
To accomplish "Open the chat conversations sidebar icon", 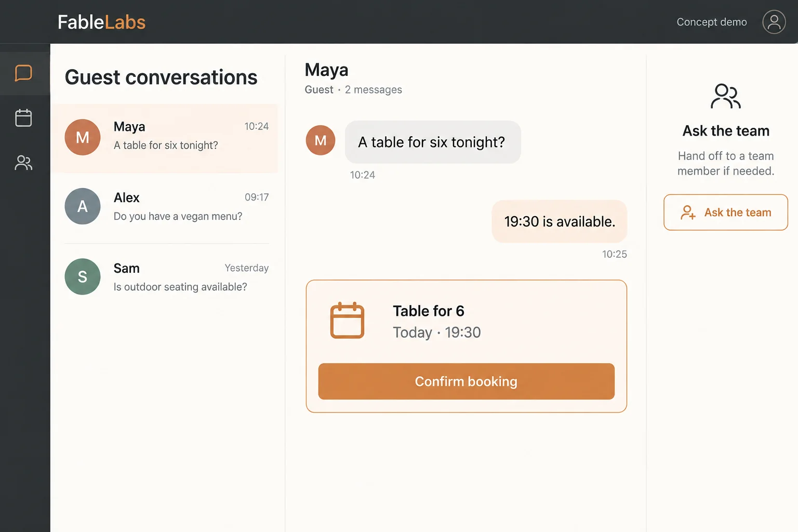I will [x=23, y=73].
